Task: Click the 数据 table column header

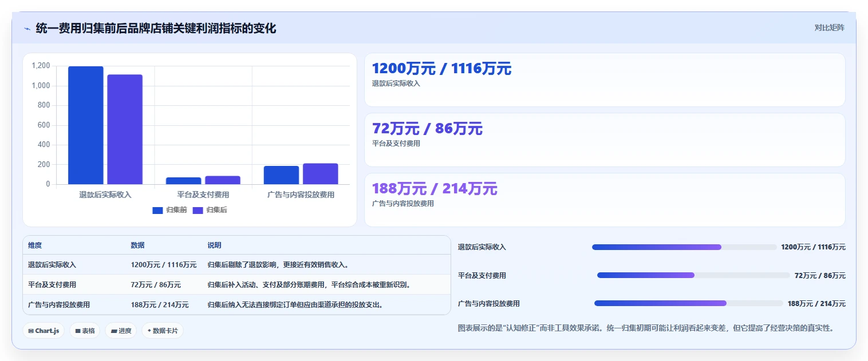Action: [x=137, y=245]
